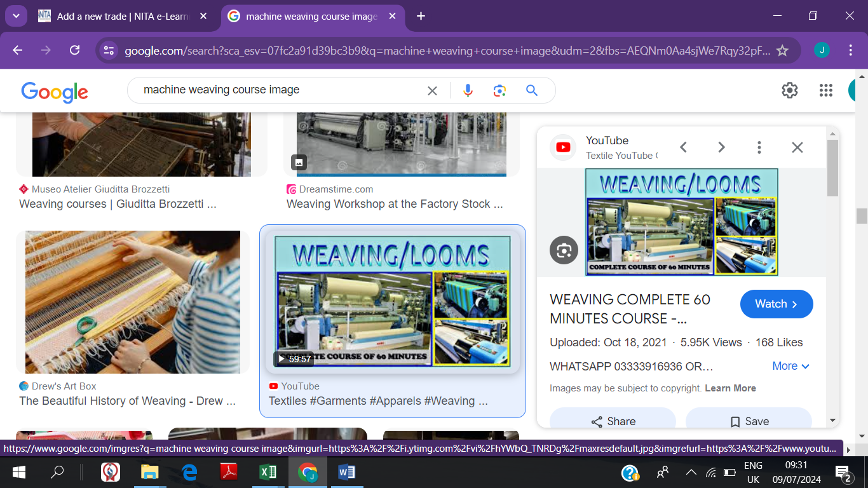Open the copyright Learn More link
This screenshot has height=488, width=868.
click(x=730, y=388)
